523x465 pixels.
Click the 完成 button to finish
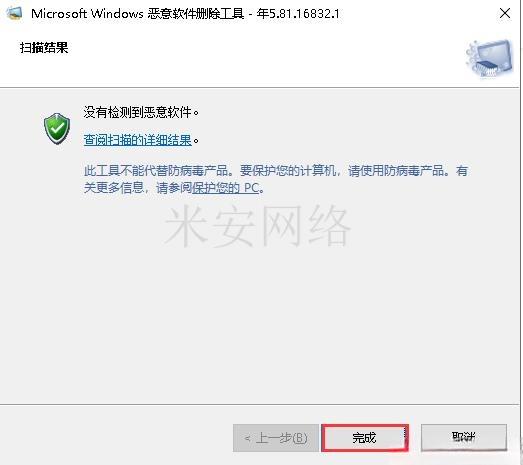coord(365,438)
